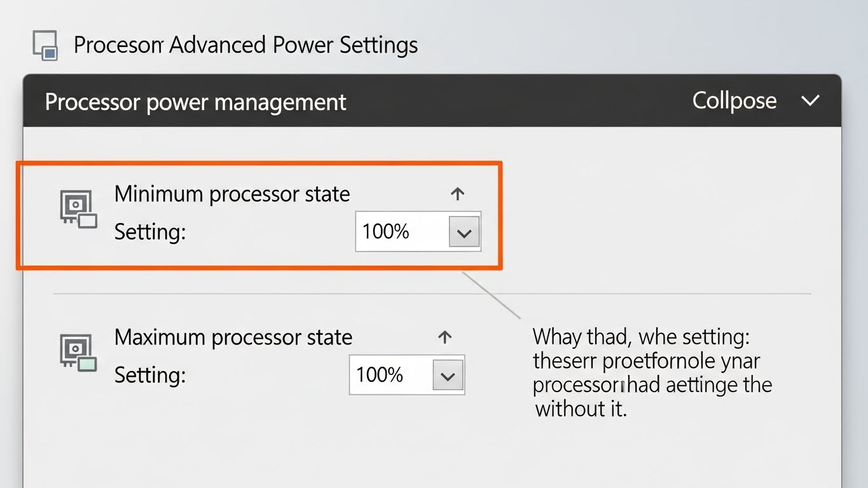Click the window title Advanced Power Settings text

coord(245,46)
